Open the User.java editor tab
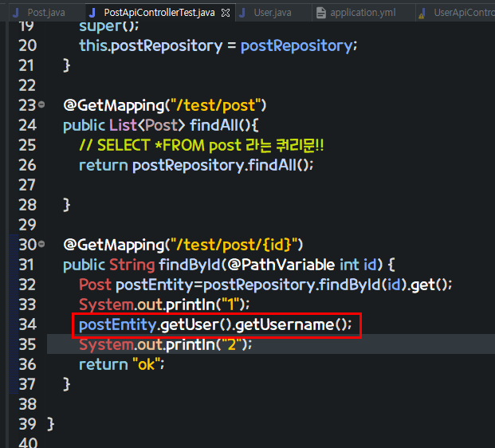495x448 pixels. [x=273, y=13]
